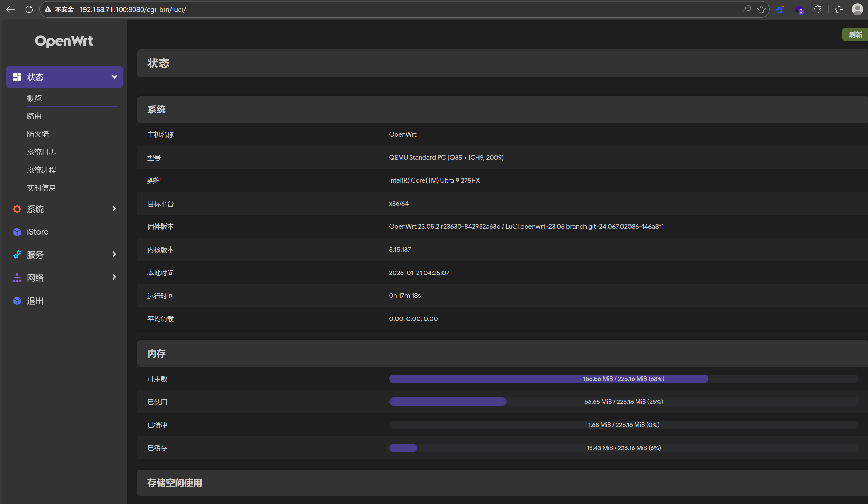Open the 防火墙 submenu item
The height and width of the screenshot is (504, 868).
pos(38,134)
